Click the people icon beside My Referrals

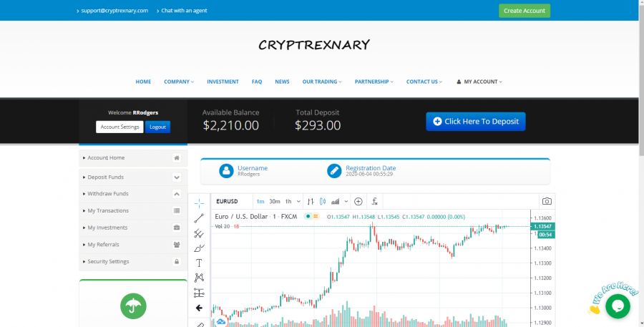(x=177, y=245)
